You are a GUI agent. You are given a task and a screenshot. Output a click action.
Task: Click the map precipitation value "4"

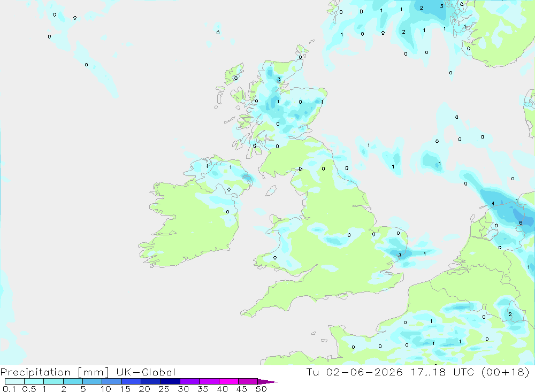tap(493, 204)
